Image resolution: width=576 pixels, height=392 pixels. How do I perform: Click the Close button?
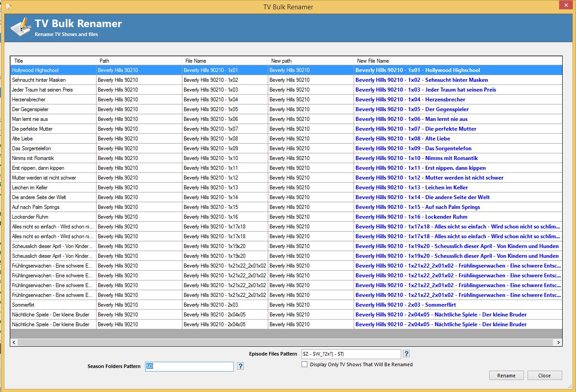pyautogui.click(x=544, y=376)
